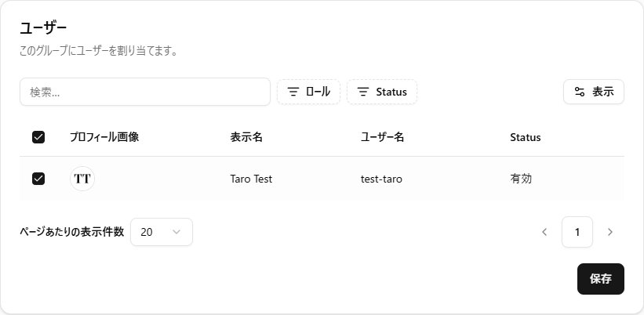Click the 表示 sliders icon
This screenshot has height=315, width=644.
pyautogui.click(x=580, y=92)
